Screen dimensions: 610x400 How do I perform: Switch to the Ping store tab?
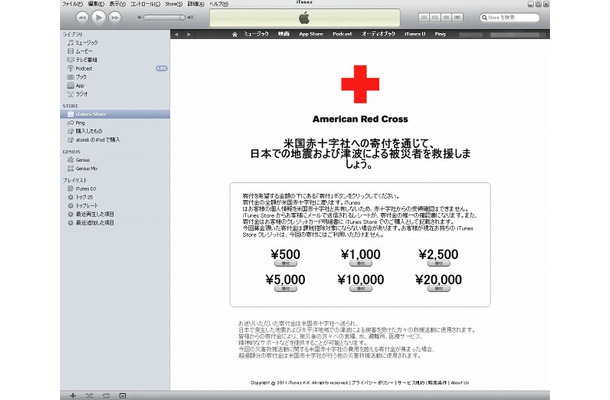(x=440, y=34)
